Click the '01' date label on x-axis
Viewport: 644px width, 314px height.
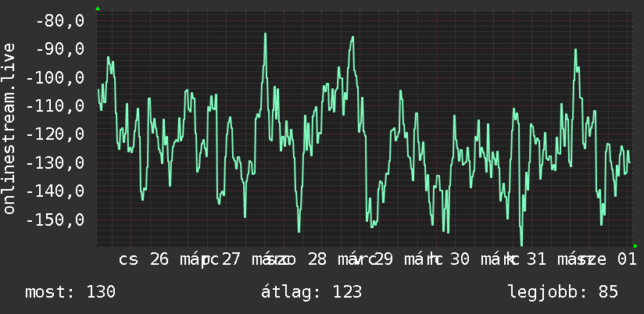627,259
